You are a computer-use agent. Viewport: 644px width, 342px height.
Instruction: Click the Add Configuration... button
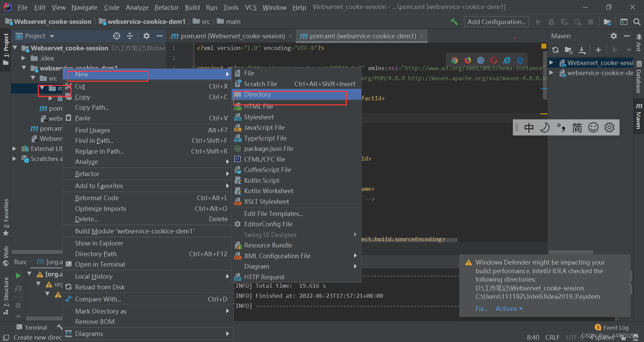496,22
